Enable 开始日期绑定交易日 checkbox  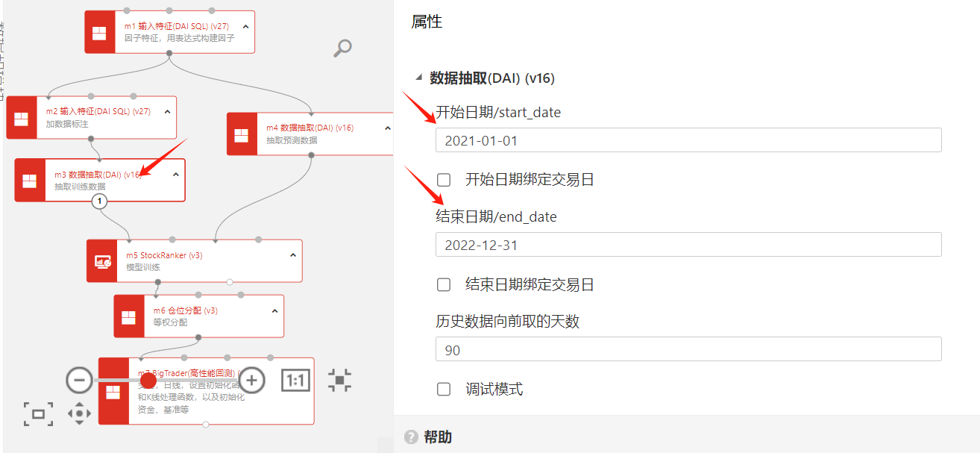tap(444, 180)
